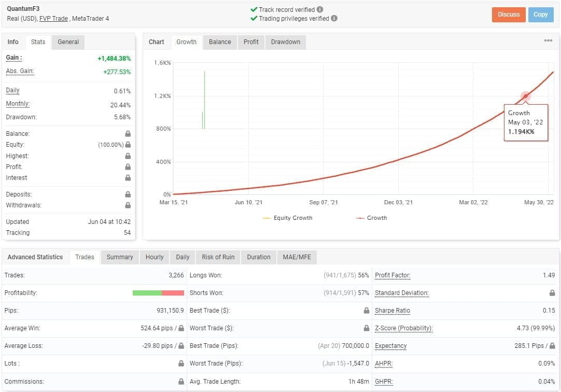Click the green-red Profitability bar
The height and width of the screenshot is (392, 561).
(x=158, y=293)
